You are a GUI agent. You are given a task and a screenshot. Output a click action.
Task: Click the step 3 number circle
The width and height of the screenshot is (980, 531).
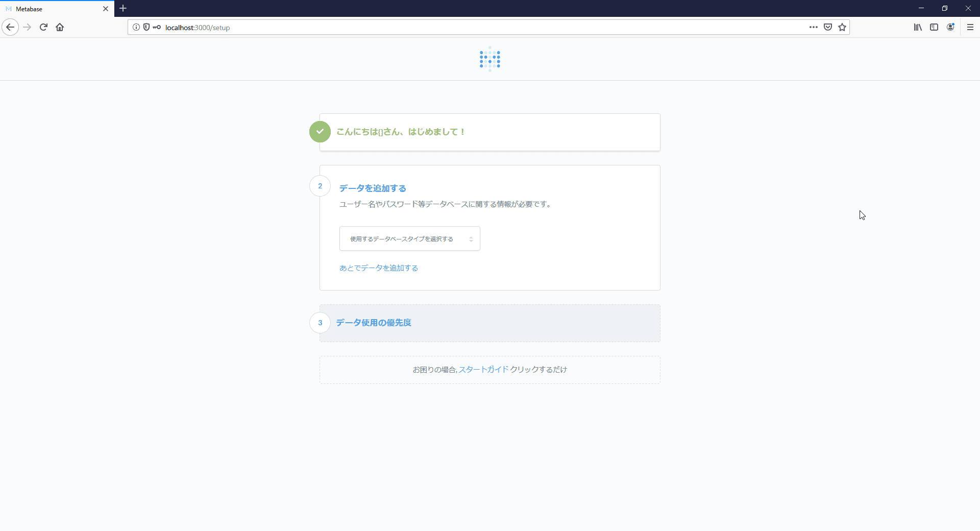point(320,323)
